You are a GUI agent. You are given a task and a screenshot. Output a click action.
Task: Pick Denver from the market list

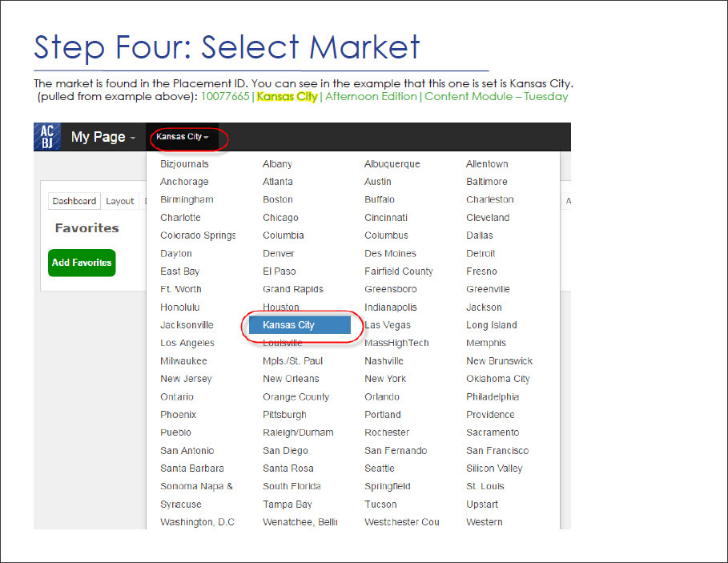click(279, 253)
